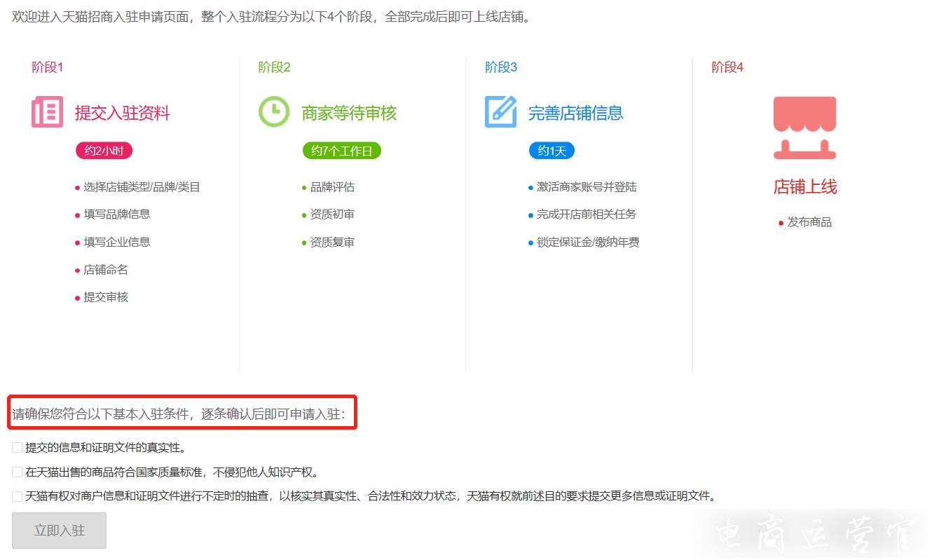
Task: Click the red storefront icon above 店铺上线
Action: coord(804,128)
